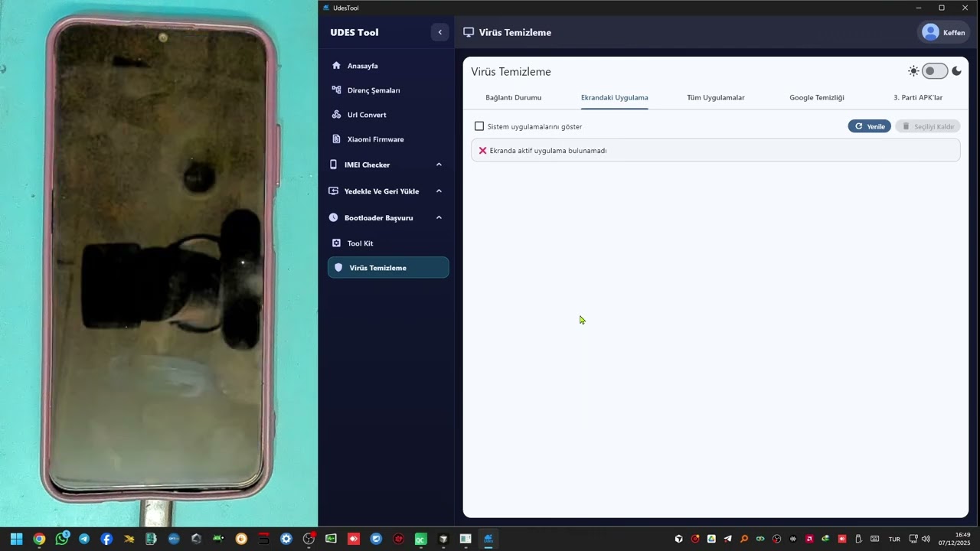The height and width of the screenshot is (551, 980).
Task: Open the blue gear settings taskbar app
Action: 286,539
